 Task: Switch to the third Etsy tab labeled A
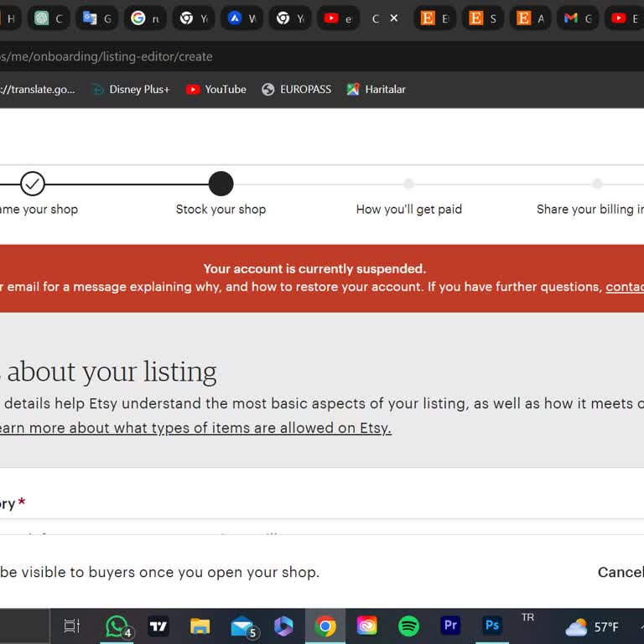(531, 18)
